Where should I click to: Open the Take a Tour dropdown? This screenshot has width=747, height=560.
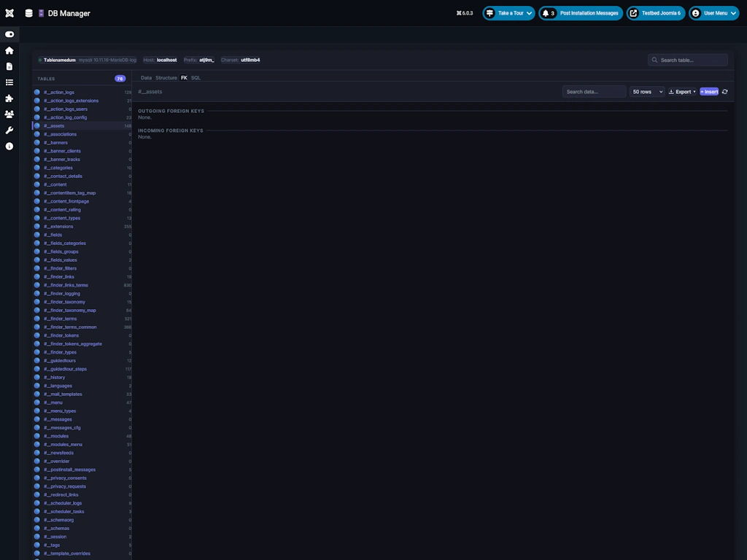coord(508,13)
